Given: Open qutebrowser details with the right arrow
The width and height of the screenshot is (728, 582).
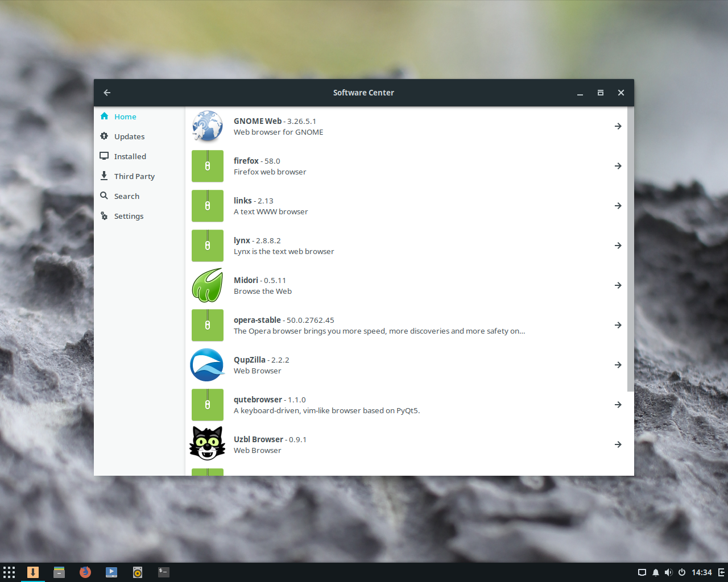Looking at the screenshot, I should point(618,405).
